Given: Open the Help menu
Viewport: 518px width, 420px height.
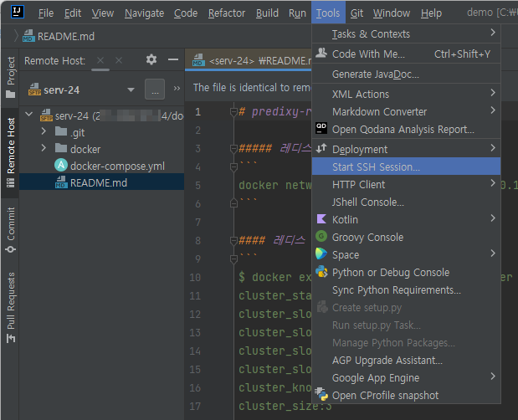Looking at the screenshot, I should pyautogui.click(x=431, y=13).
